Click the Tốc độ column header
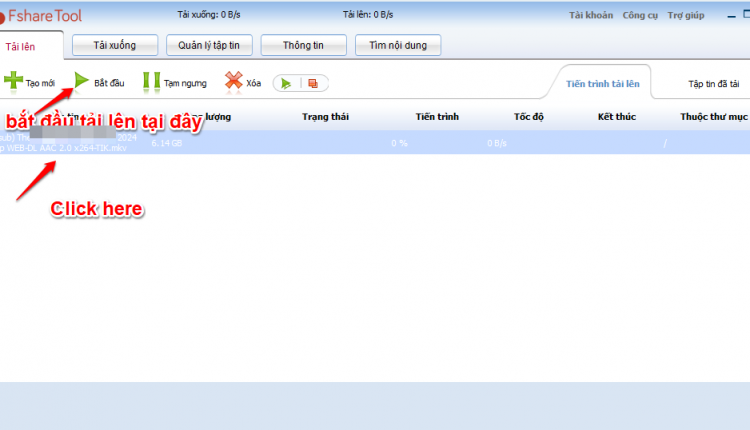 pos(529,117)
